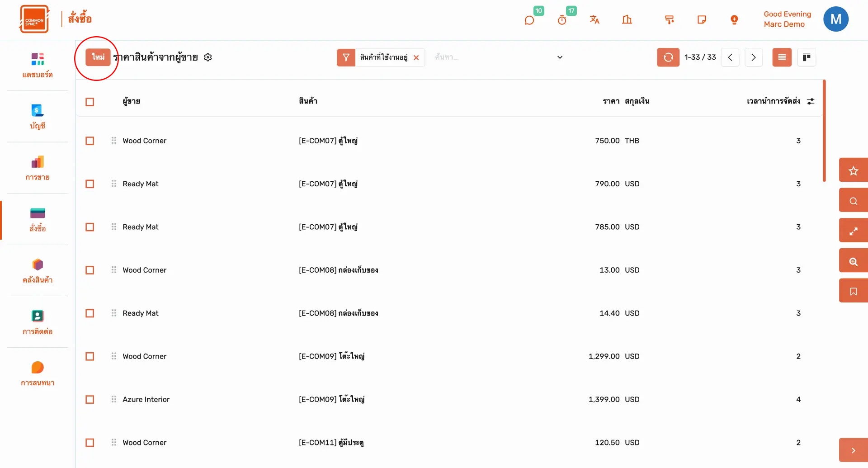Open the แดชบอร์ด dashboard module
This screenshot has height=468, width=868.
click(x=38, y=65)
